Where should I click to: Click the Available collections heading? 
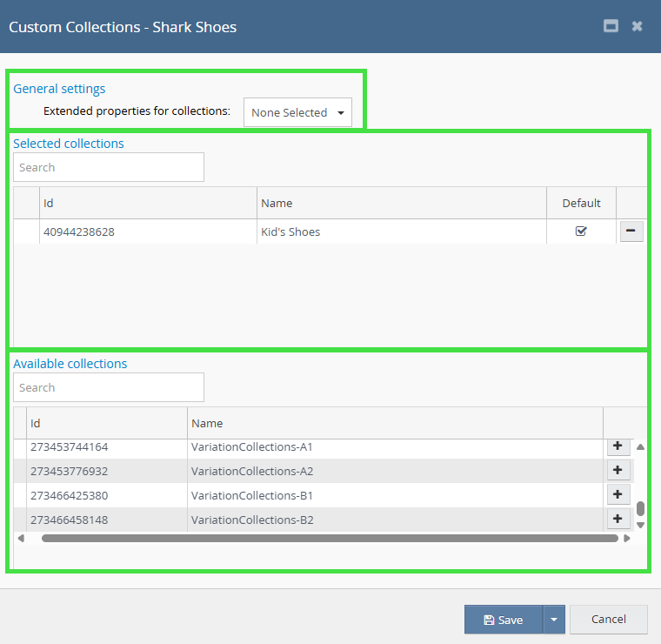click(70, 364)
